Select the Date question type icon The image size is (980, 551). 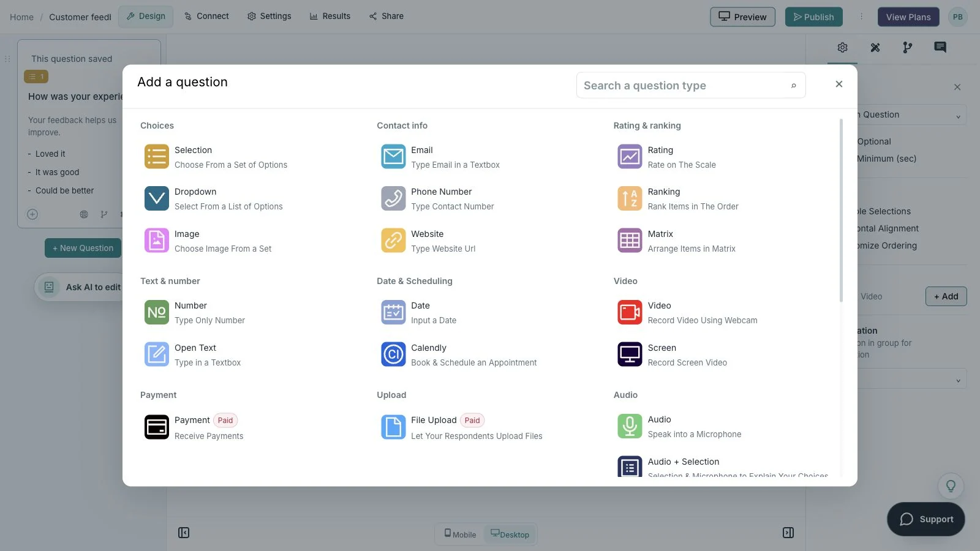click(393, 312)
